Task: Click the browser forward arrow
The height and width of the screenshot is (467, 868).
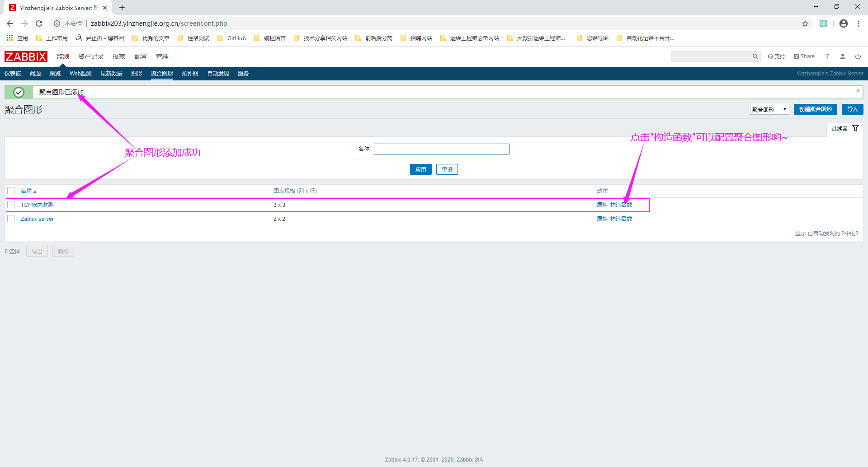Action: 24,23
